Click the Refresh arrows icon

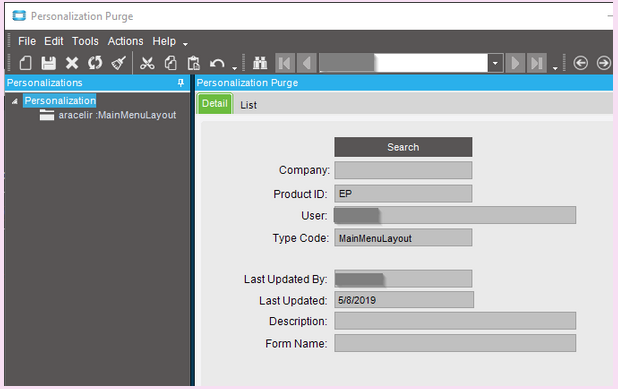pos(95,63)
